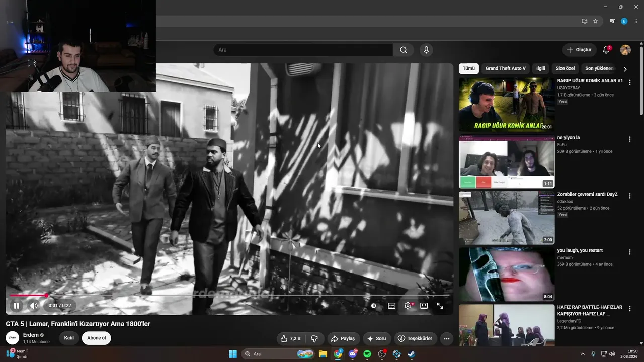Click the system tray microphone icon
This screenshot has width=644, height=362.
click(593, 354)
